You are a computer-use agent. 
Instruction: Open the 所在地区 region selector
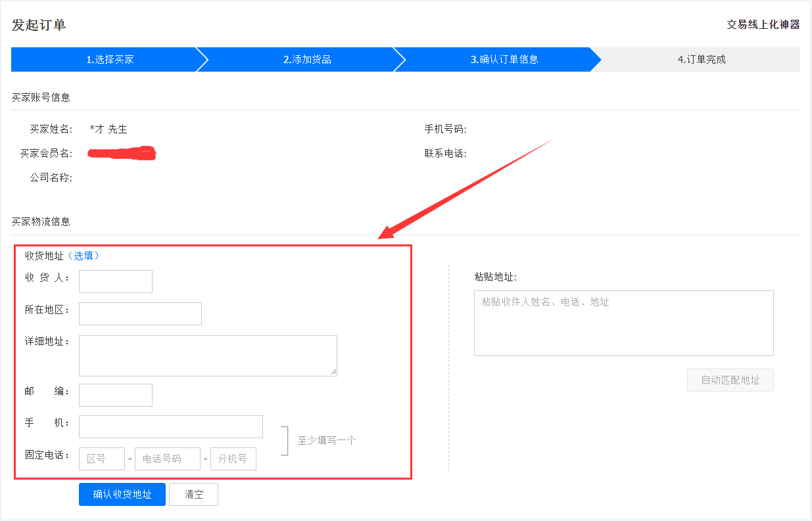click(140, 313)
